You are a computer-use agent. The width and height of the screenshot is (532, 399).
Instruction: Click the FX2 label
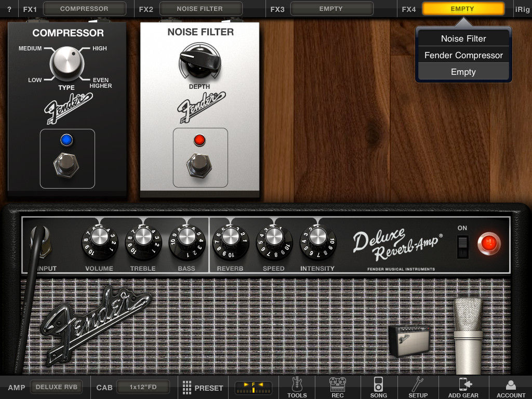tap(146, 9)
